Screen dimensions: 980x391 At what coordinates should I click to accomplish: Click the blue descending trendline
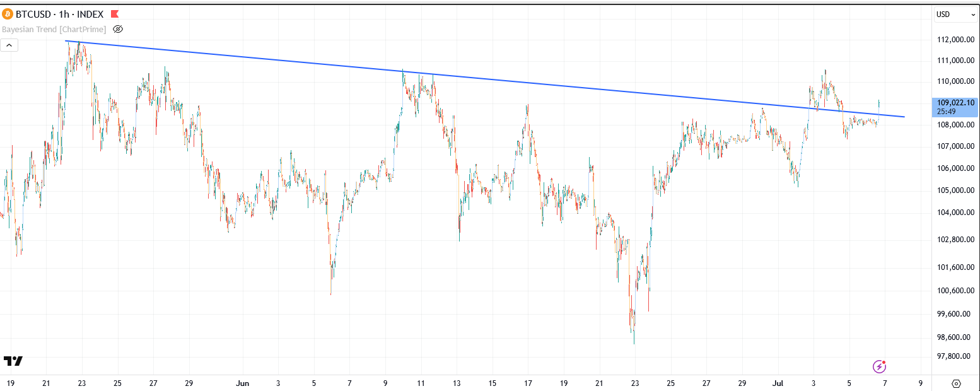pyautogui.click(x=486, y=79)
